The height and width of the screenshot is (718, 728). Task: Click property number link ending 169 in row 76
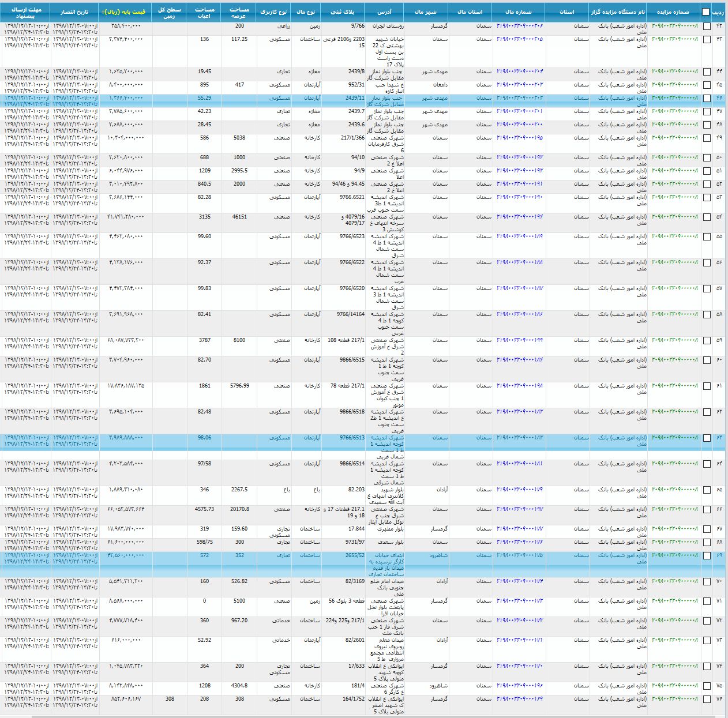[x=520, y=699]
